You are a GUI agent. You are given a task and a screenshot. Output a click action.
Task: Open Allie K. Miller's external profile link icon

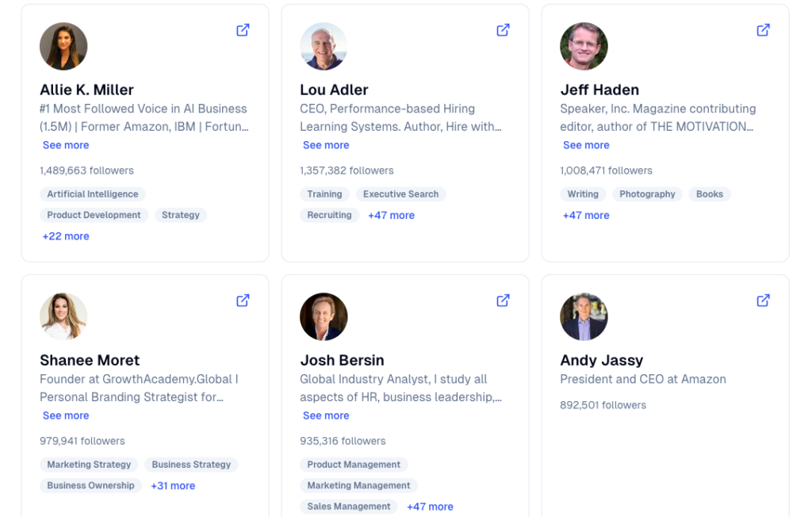pyautogui.click(x=243, y=30)
